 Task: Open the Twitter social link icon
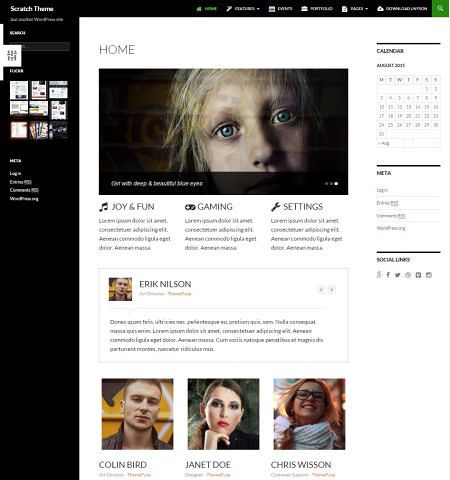point(397,275)
